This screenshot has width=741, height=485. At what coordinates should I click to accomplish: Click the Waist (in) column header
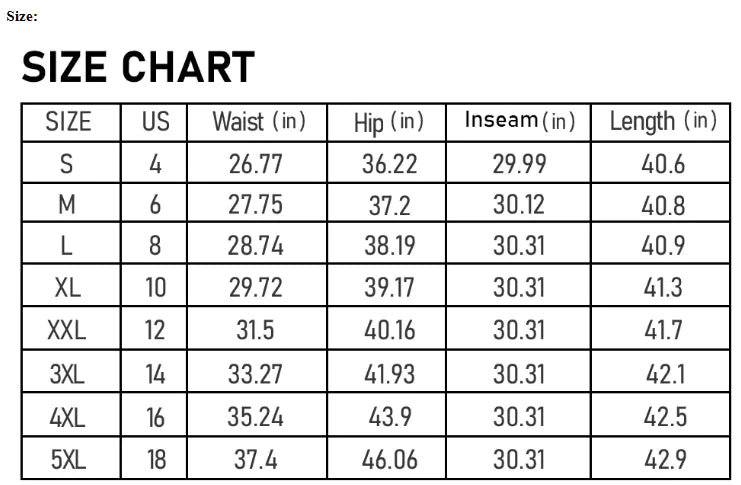click(257, 122)
